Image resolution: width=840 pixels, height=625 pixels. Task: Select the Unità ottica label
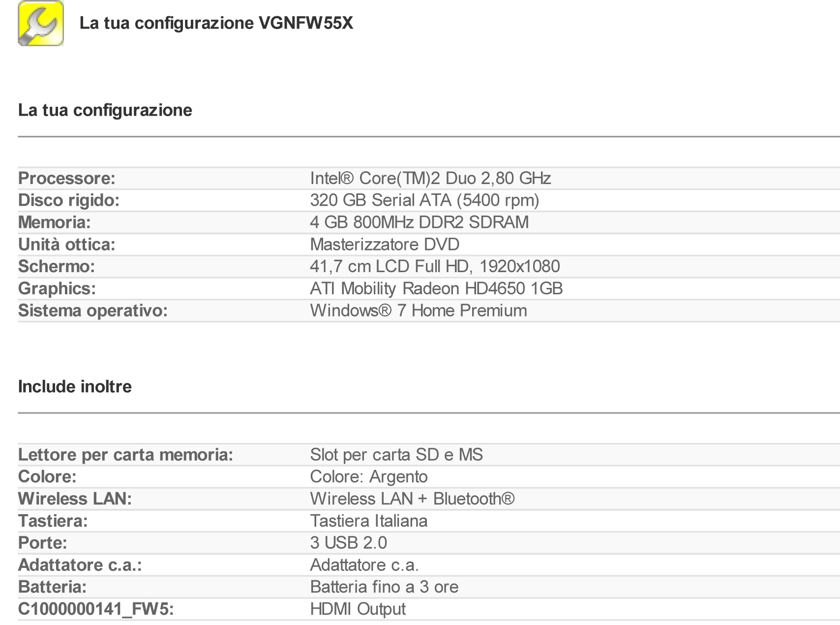(x=66, y=245)
